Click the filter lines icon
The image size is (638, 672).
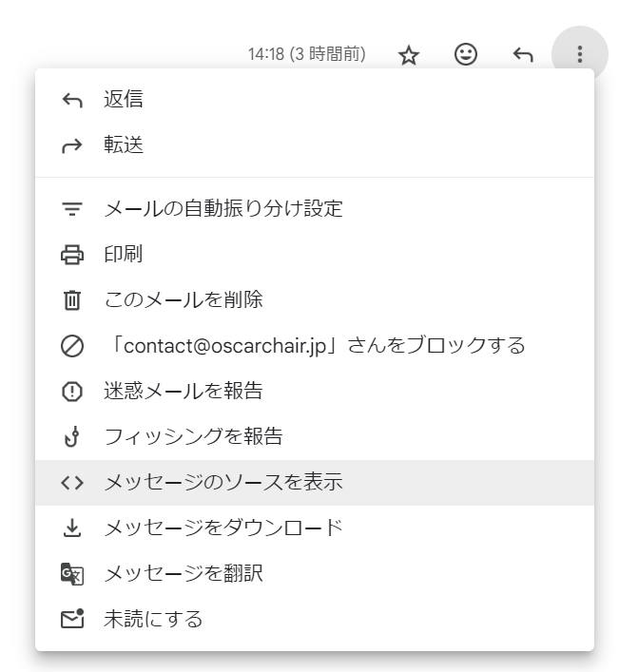[72, 208]
